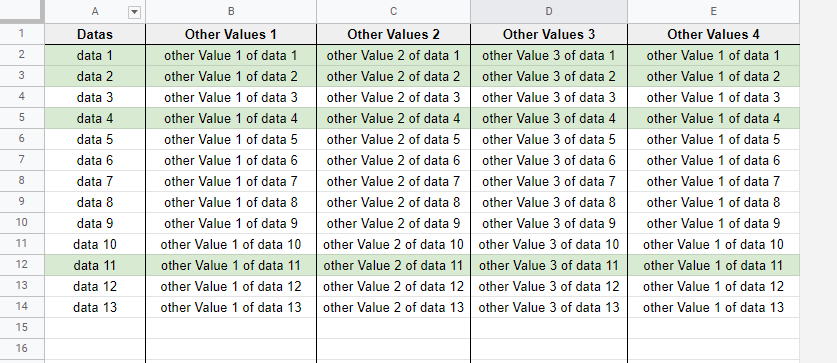Viewport: 837px width, 363px height.
Task: Select the green cell 'data 1'
Action: (95, 56)
